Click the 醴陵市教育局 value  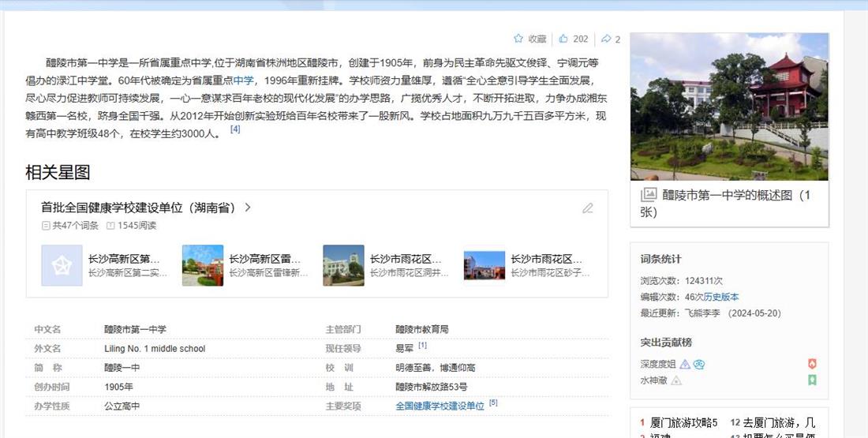(x=422, y=329)
